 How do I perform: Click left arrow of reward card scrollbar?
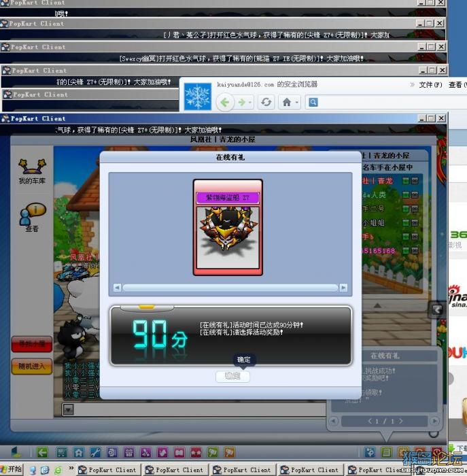117,288
